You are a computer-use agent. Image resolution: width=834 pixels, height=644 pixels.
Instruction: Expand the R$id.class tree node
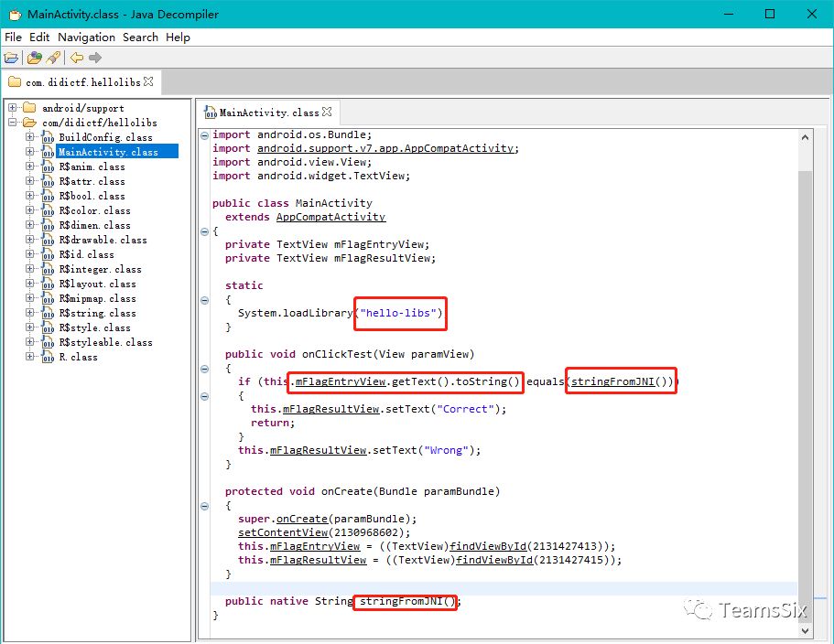30,254
